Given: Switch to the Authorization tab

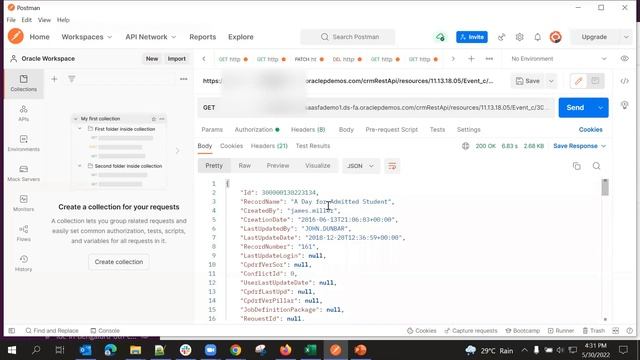Looking at the screenshot, I should tap(257, 130).
